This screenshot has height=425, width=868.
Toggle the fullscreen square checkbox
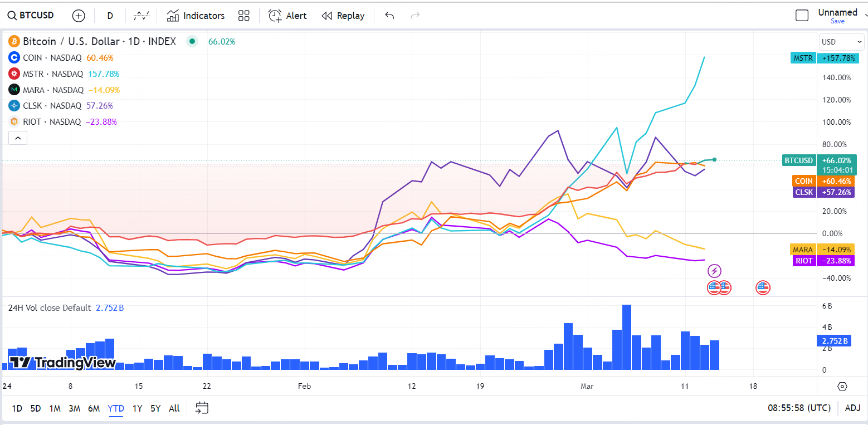coord(802,16)
